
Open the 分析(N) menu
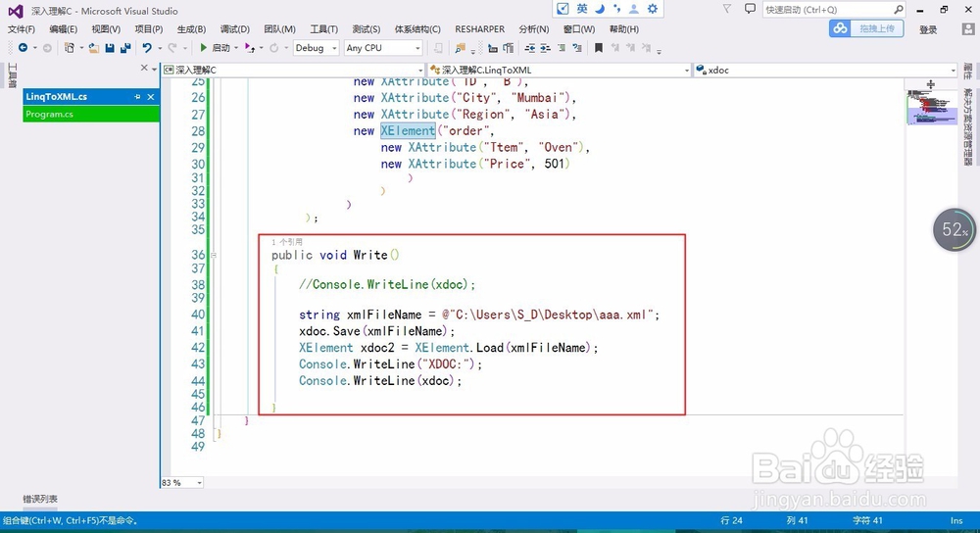click(x=534, y=29)
